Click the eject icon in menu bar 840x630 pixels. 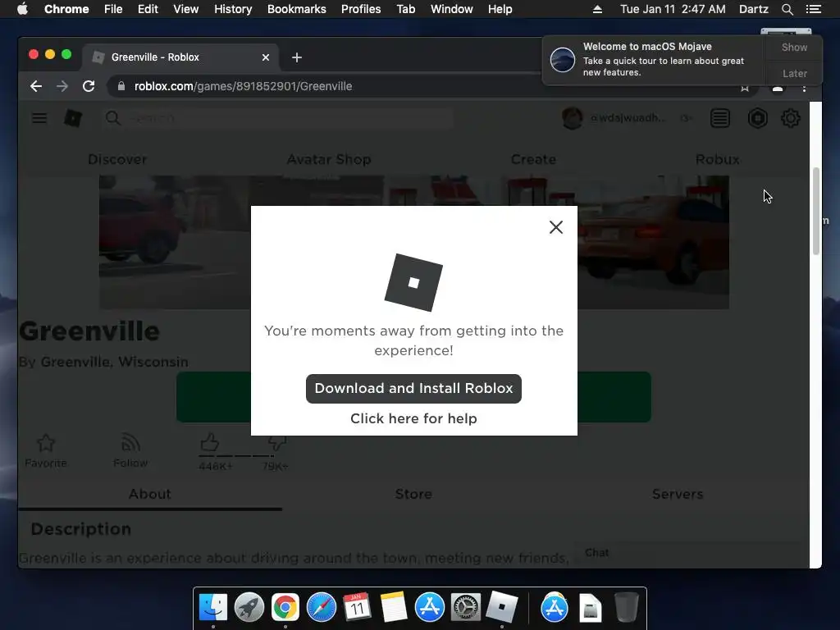point(597,9)
